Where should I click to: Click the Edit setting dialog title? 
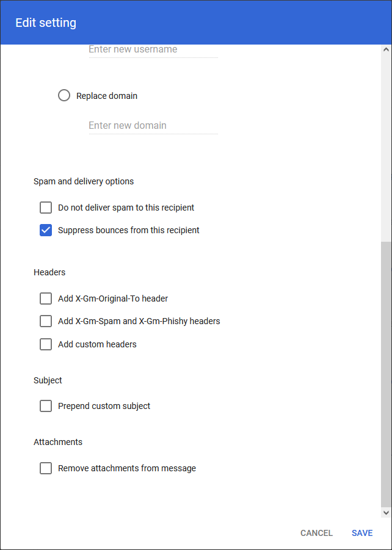46,23
